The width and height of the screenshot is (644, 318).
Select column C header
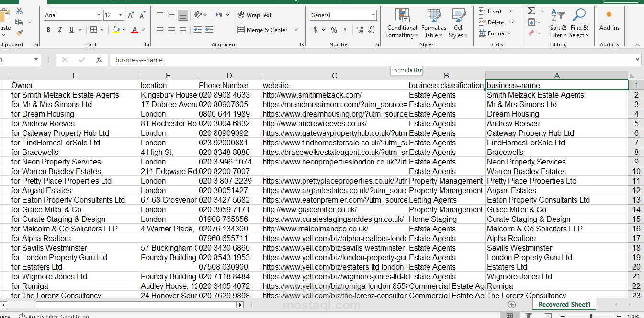335,76
